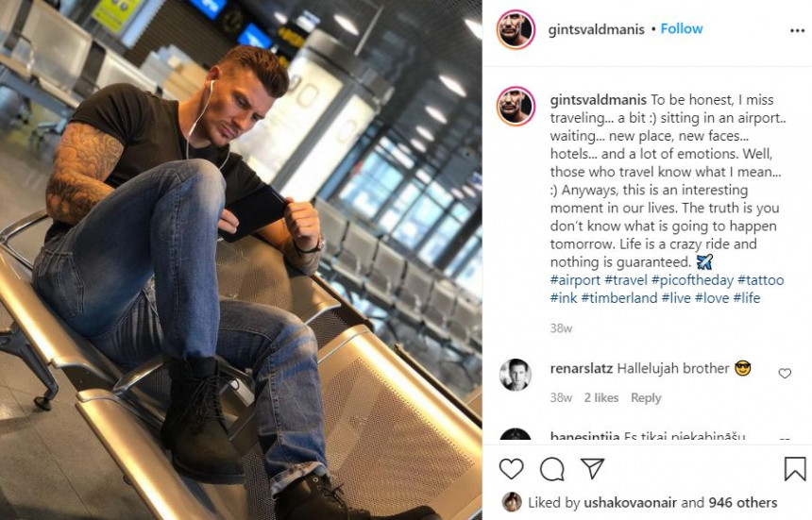This screenshot has width=812, height=520.
Task: Like renarslatz's comment with small heart
Action: [x=785, y=373]
